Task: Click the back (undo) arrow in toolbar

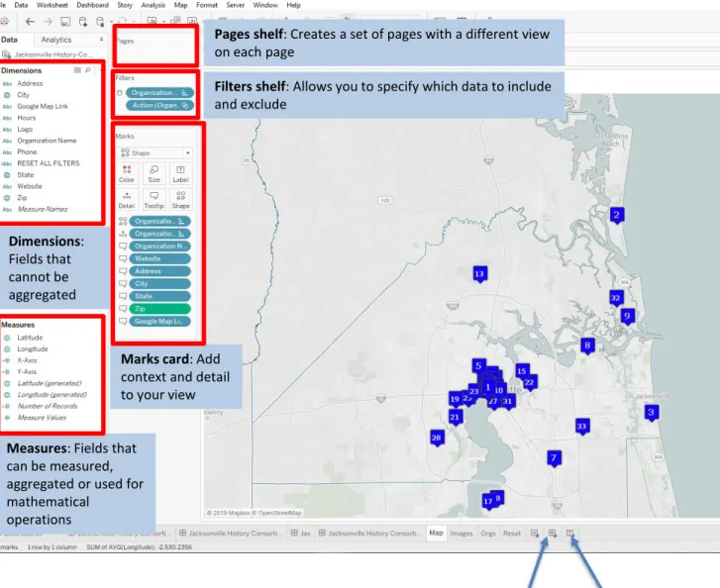Action: coord(30,22)
